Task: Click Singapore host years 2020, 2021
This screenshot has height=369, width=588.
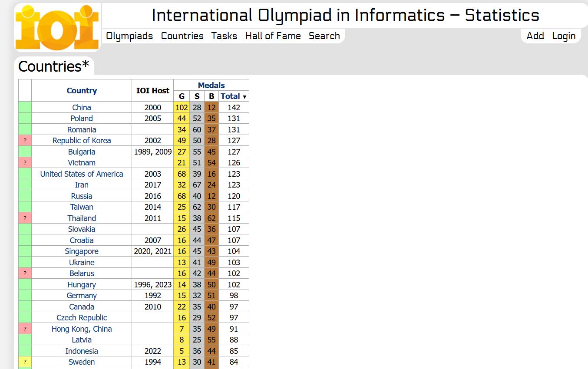Action: [152, 251]
